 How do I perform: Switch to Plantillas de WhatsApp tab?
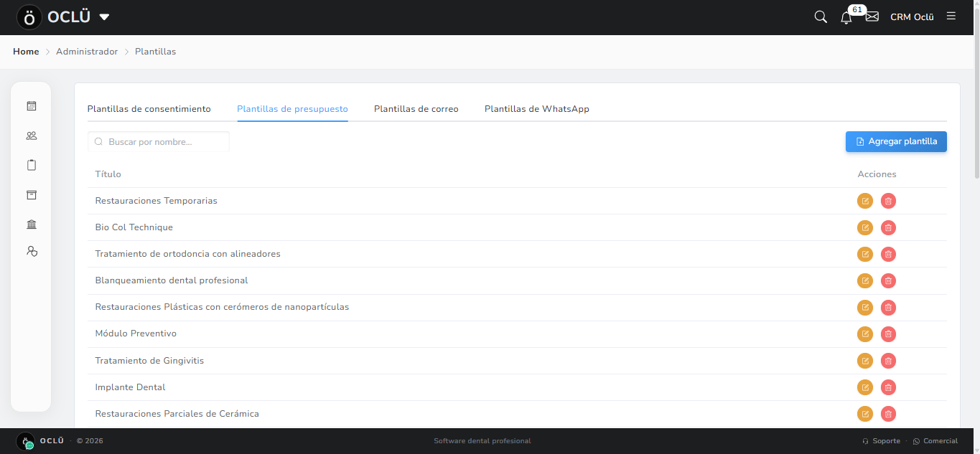[x=537, y=109]
